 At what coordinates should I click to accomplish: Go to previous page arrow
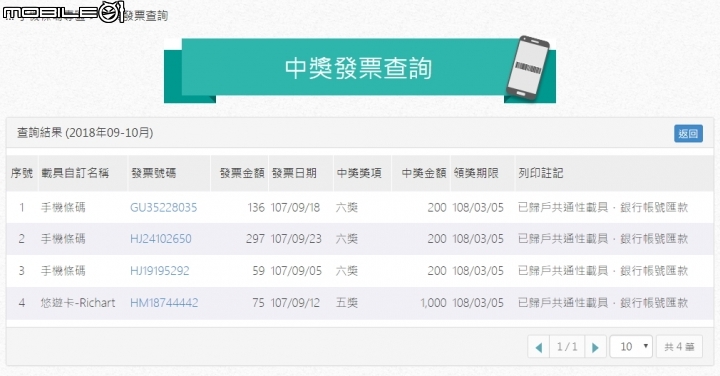(x=539, y=347)
